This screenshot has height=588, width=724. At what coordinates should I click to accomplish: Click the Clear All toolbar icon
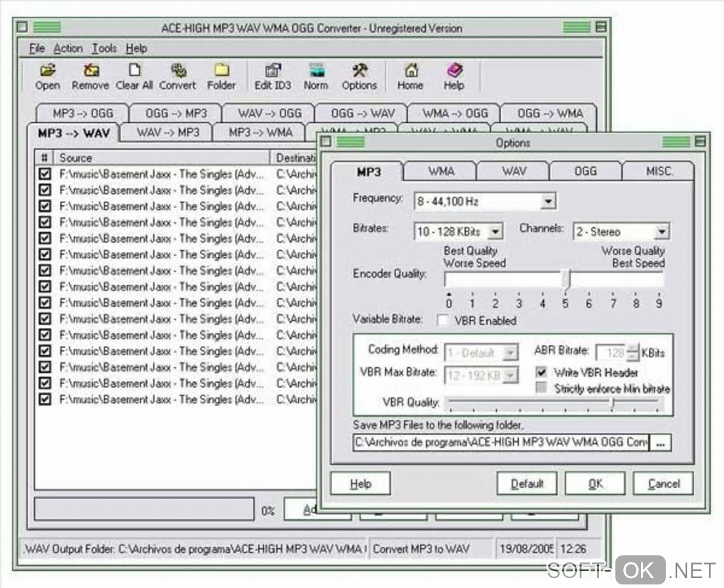pos(134,77)
